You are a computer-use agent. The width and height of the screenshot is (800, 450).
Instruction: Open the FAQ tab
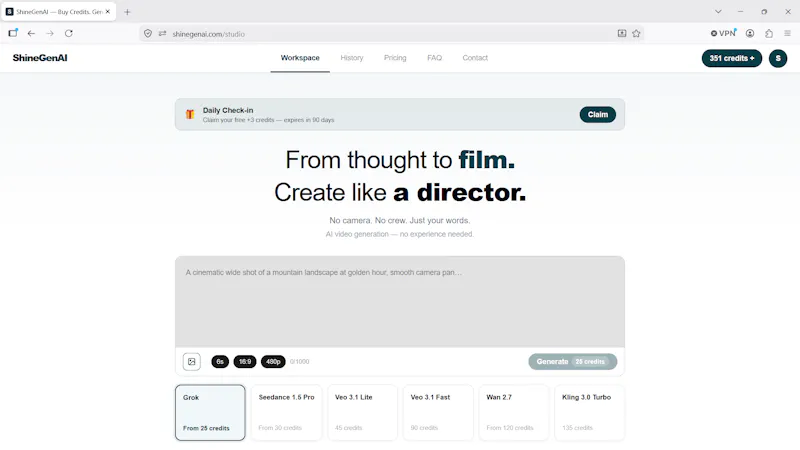click(x=435, y=58)
